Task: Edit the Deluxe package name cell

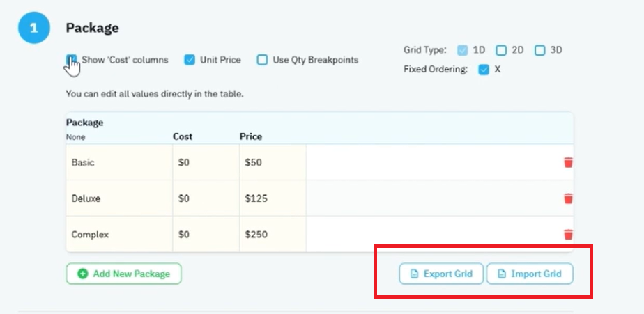Action: (x=119, y=198)
